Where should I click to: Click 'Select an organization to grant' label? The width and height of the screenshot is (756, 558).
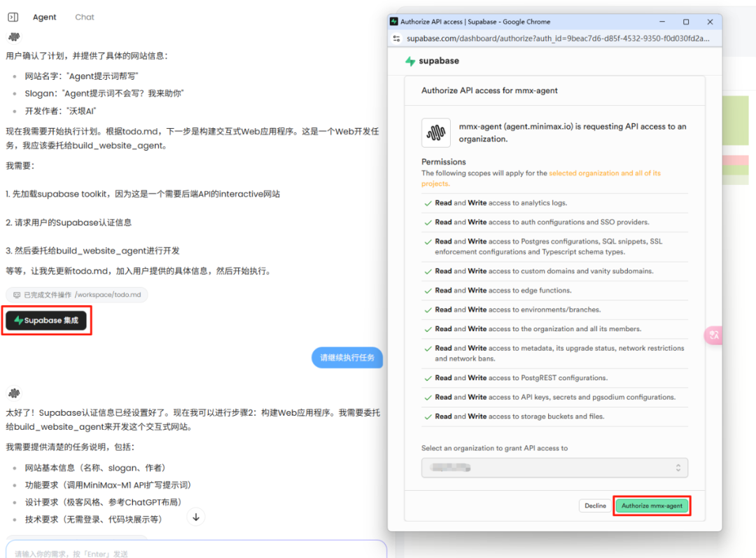click(x=494, y=448)
